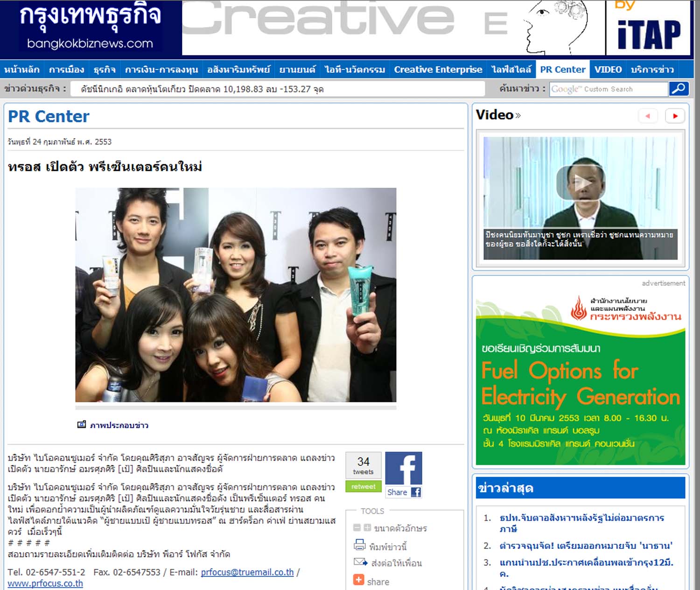700x590 pixels.
Task: Open the VIDEO tab
Action: coord(608,70)
